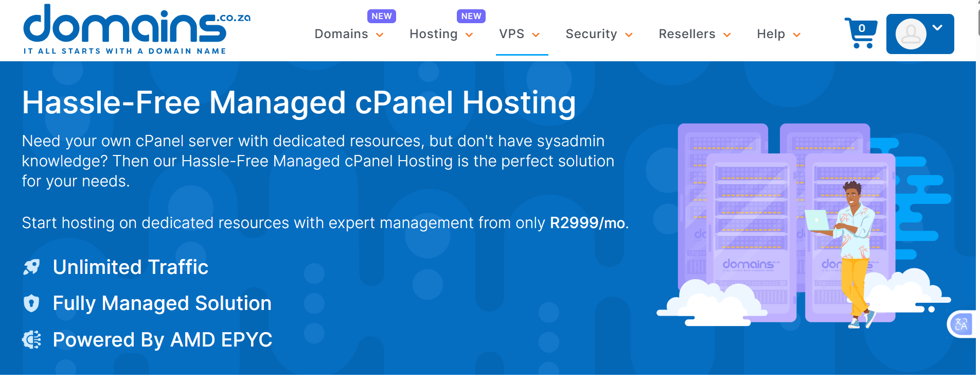Expand the account dropdown chevron
The height and width of the screenshot is (380, 980).
click(937, 28)
